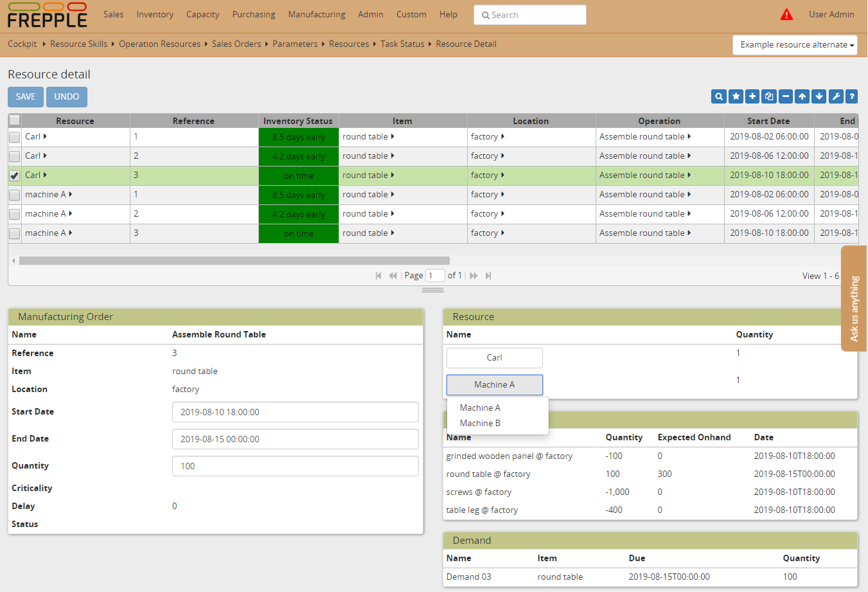This screenshot has width=868, height=592.
Task: Tick the checkbox for first machine A row
Action: tap(14, 195)
